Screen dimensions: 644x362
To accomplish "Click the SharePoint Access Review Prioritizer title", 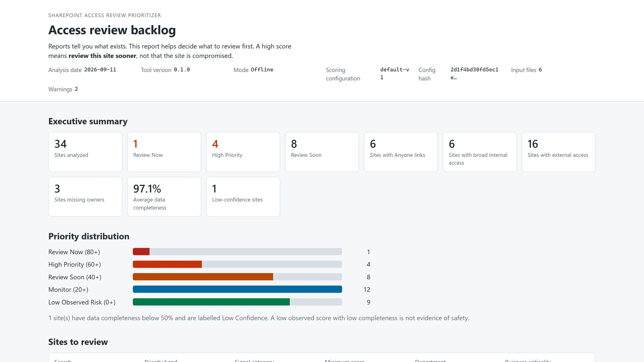I will pyautogui.click(x=105, y=15).
